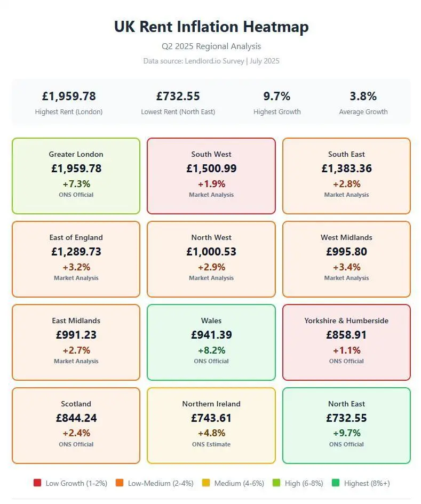Select the Wales region card
421x504 pixels.
pos(211,342)
